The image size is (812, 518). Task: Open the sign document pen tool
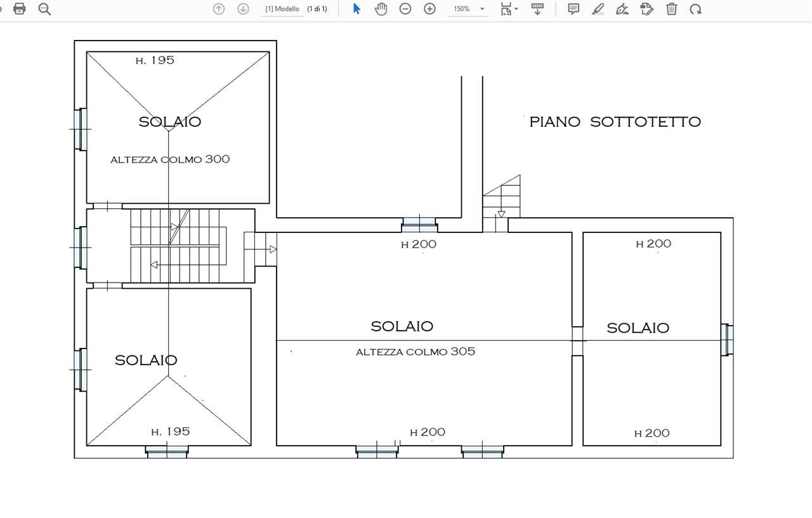(622, 9)
